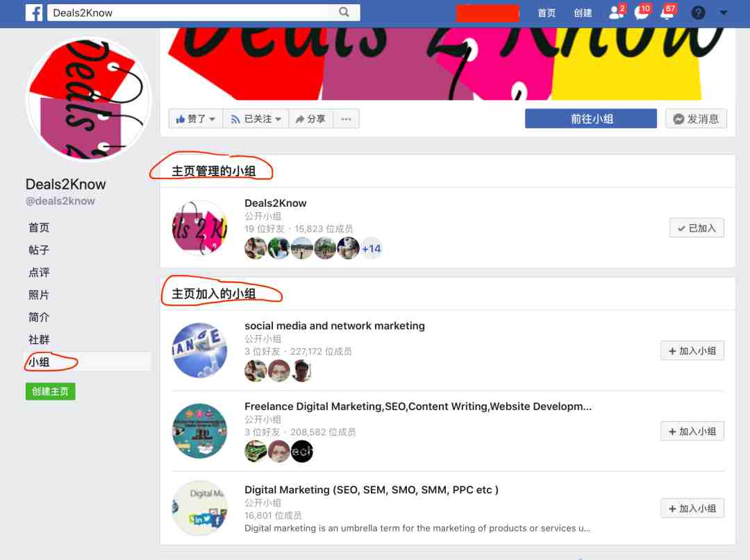Click first friend avatar in Deals2Know group
750x560 pixels.
tap(256, 248)
